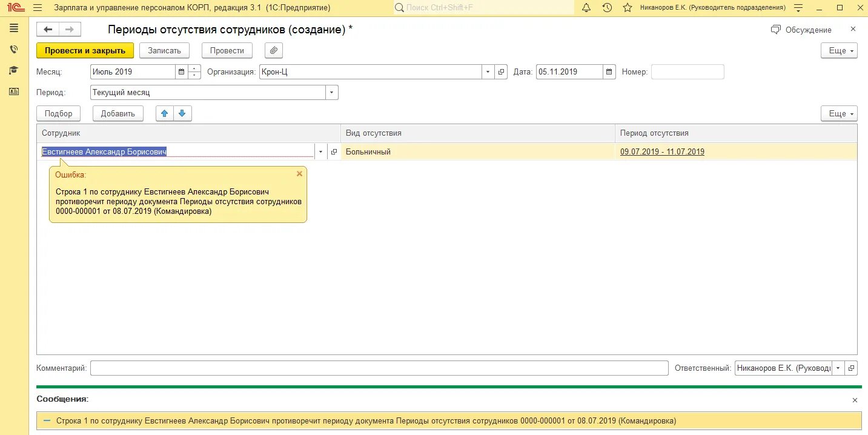Click the Период field showing Текущий месяц
Screen dimensions: 868x435
coord(208,93)
